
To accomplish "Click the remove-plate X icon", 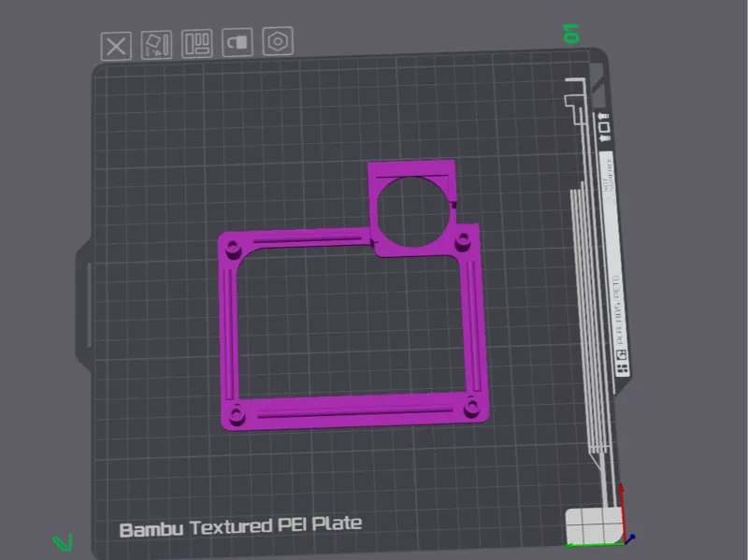I will point(116,46).
